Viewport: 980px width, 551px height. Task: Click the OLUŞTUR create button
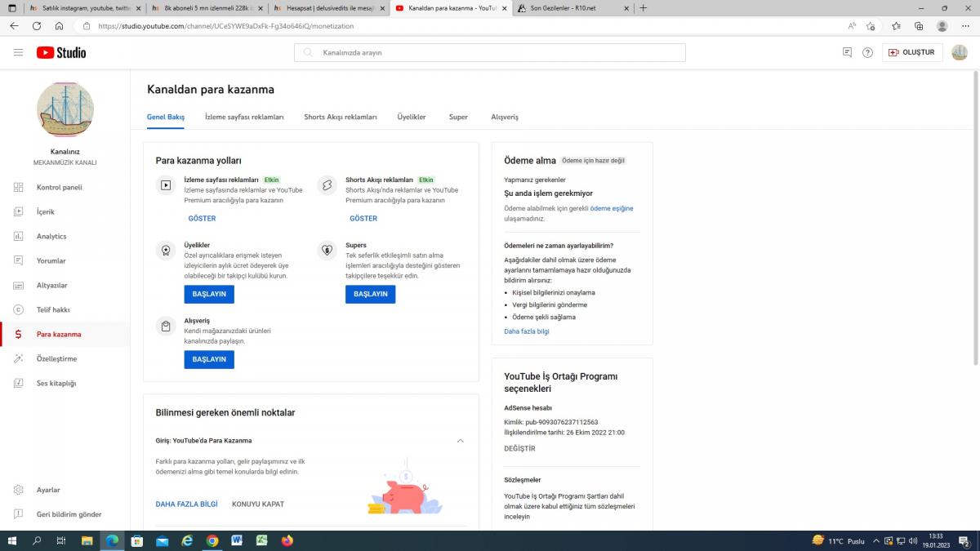coord(912,52)
